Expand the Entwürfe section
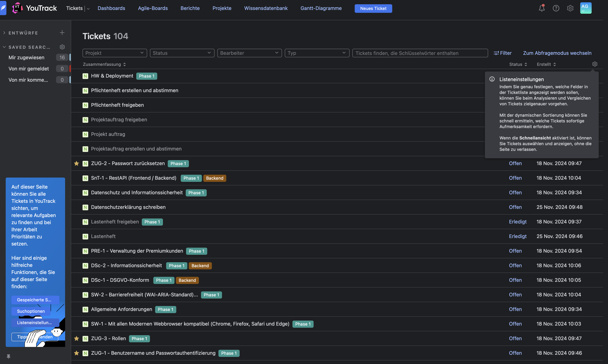Viewport: 608px width, 364px height. [x=4, y=33]
